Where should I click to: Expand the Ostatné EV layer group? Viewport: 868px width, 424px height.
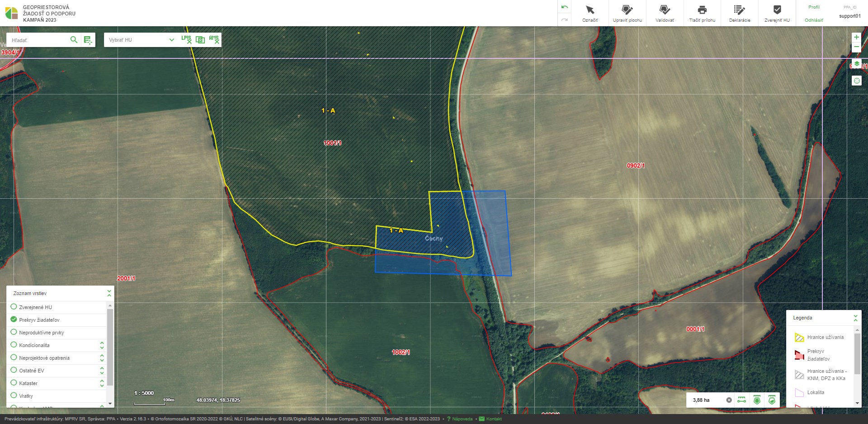(x=102, y=371)
